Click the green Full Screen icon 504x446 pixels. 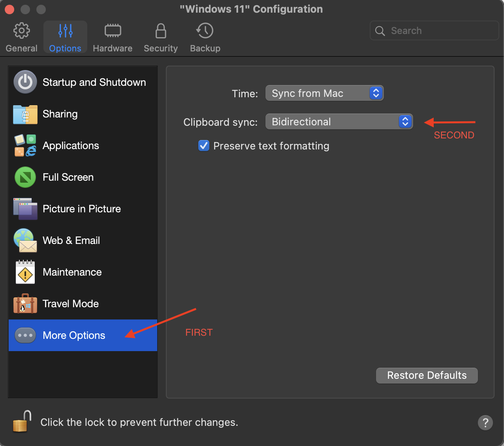(x=25, y=177)
